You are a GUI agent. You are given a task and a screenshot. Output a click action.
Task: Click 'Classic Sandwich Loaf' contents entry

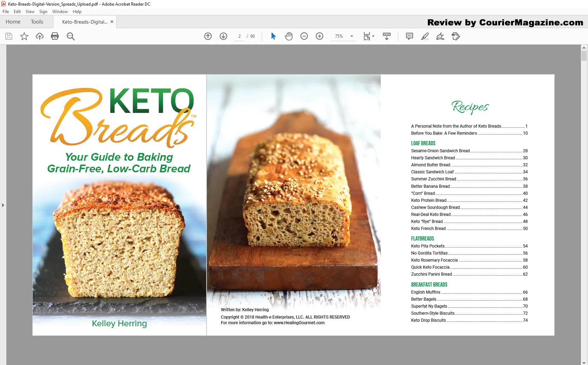469,172
